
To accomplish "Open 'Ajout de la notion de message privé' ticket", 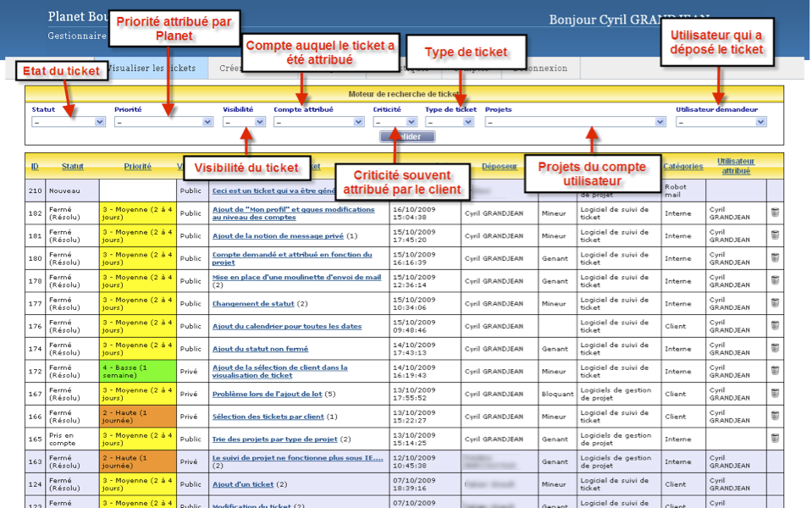I will 278,235.
